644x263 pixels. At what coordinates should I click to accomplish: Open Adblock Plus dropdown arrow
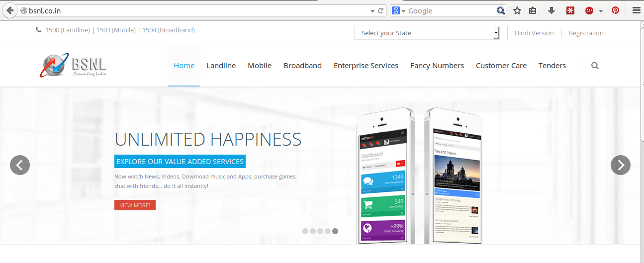(x=601, y=11)
